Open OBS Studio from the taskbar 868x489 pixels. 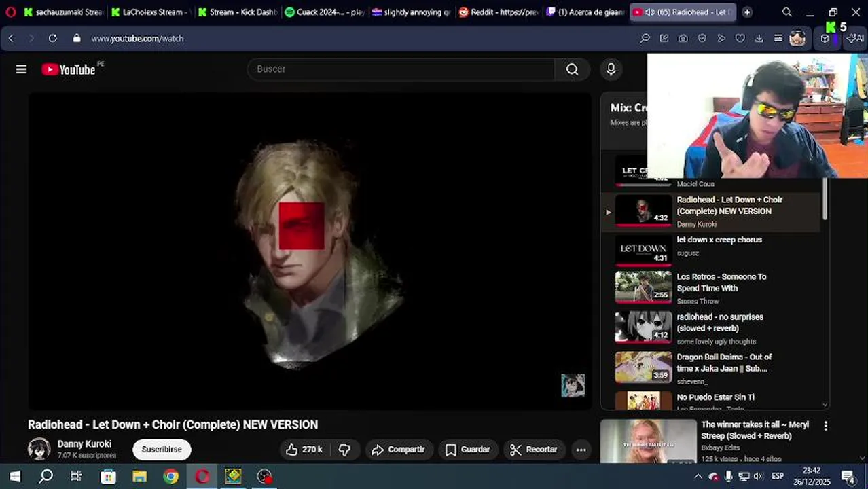coord(264,476)
